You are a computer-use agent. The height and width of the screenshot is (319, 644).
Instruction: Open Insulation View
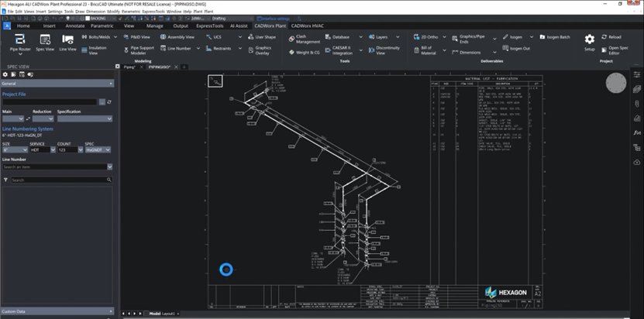(95, 50)
